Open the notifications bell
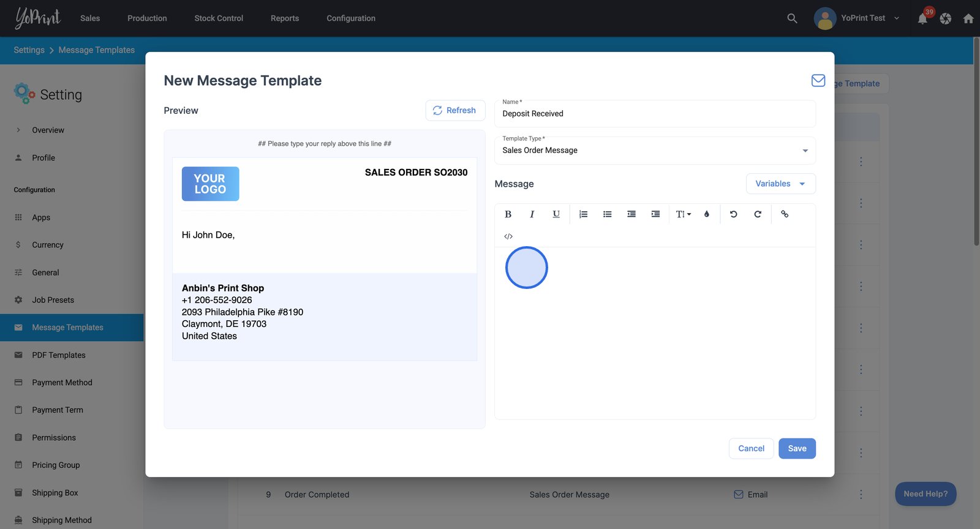Viewport: 980px width, 529px height. (922, 18)
